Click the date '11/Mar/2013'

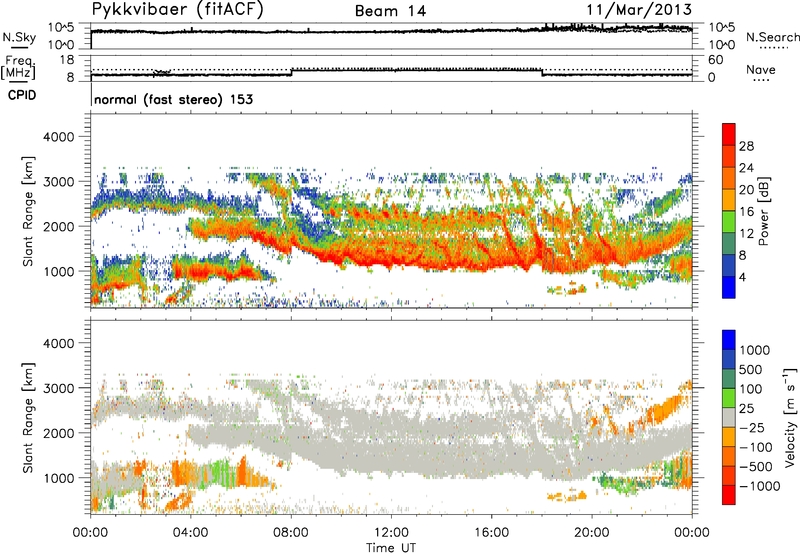coord(639,10)
